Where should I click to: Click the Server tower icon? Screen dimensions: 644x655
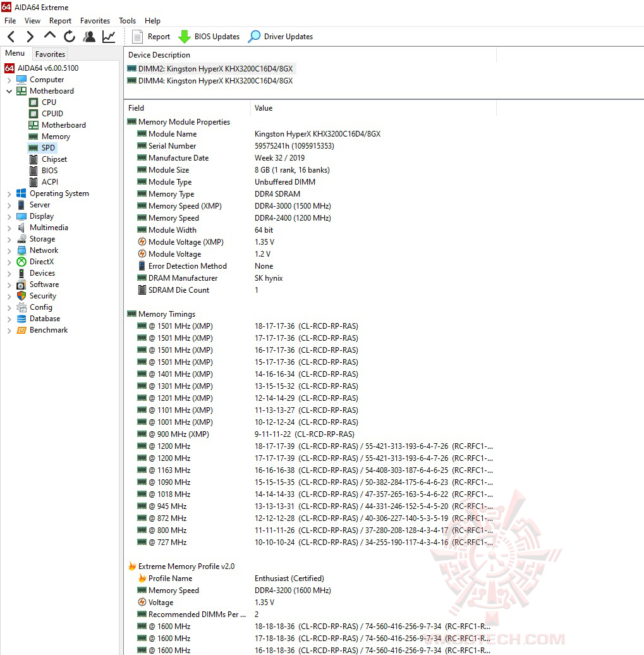pyautogui.click(x=21, y=205)
